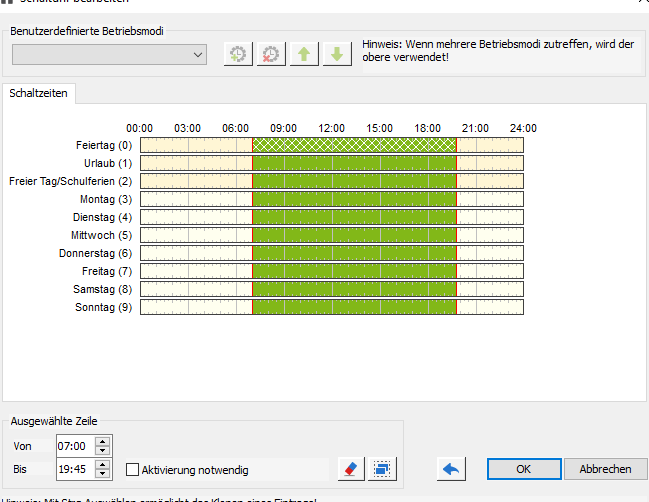
Task: Select Urlaub (1) green time block
Action: [355, 163]
